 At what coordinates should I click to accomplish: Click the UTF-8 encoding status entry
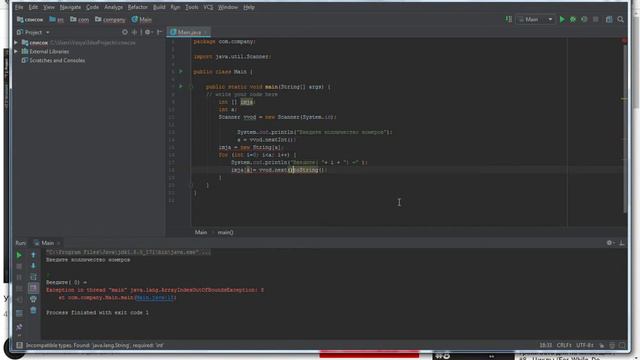[584, 345]
